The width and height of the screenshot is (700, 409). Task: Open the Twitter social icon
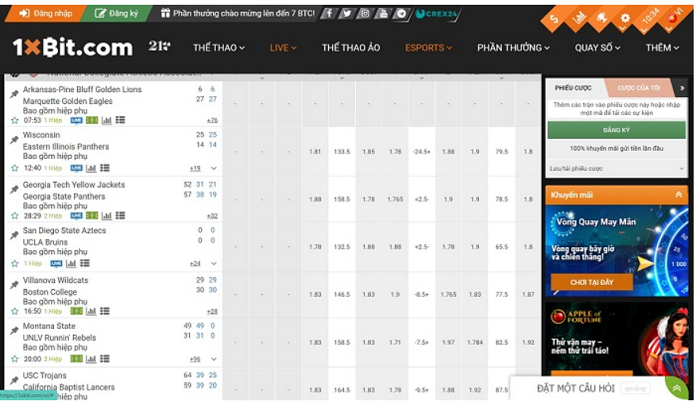tap(346, 14)
